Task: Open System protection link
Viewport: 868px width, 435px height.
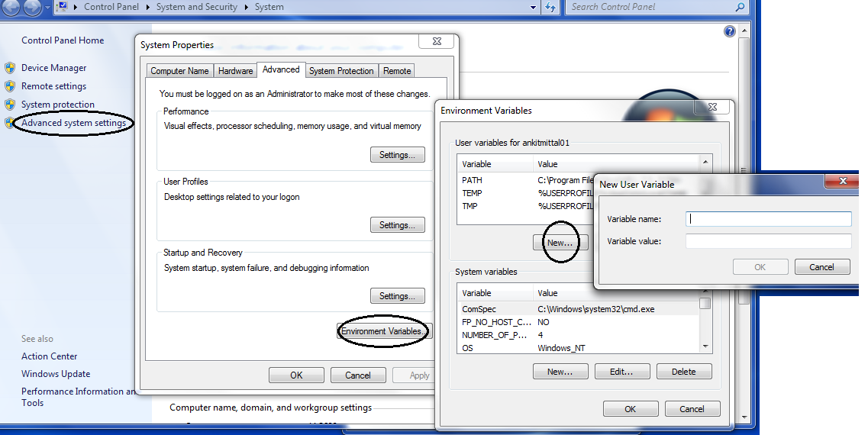Action: click(x=57, y=105)
